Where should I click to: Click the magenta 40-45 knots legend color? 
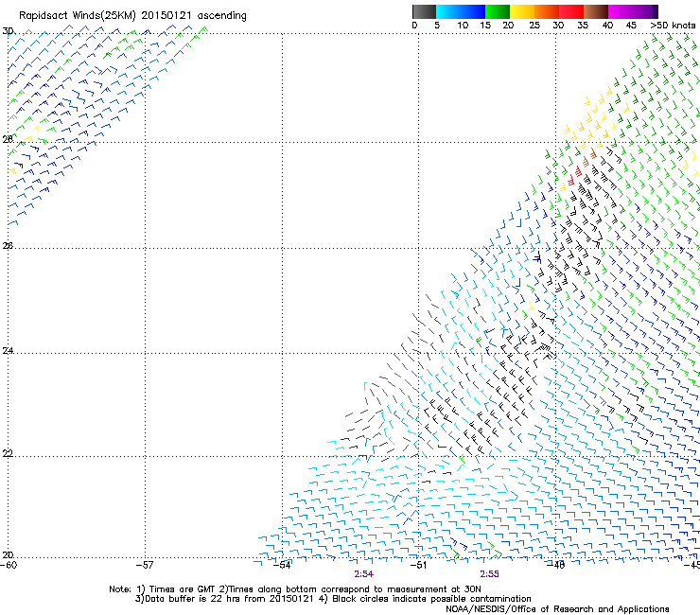621,11
